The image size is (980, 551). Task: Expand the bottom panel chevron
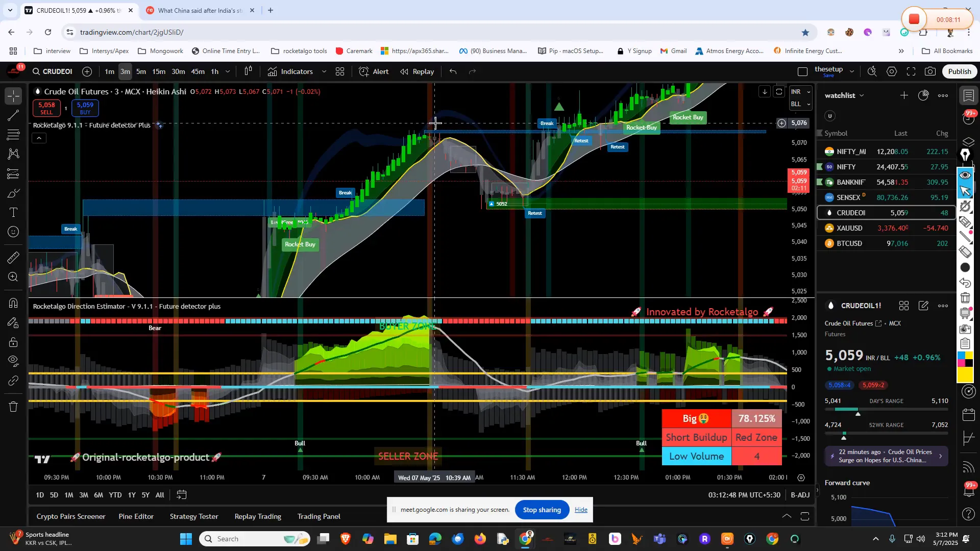[x=787, y=516]
